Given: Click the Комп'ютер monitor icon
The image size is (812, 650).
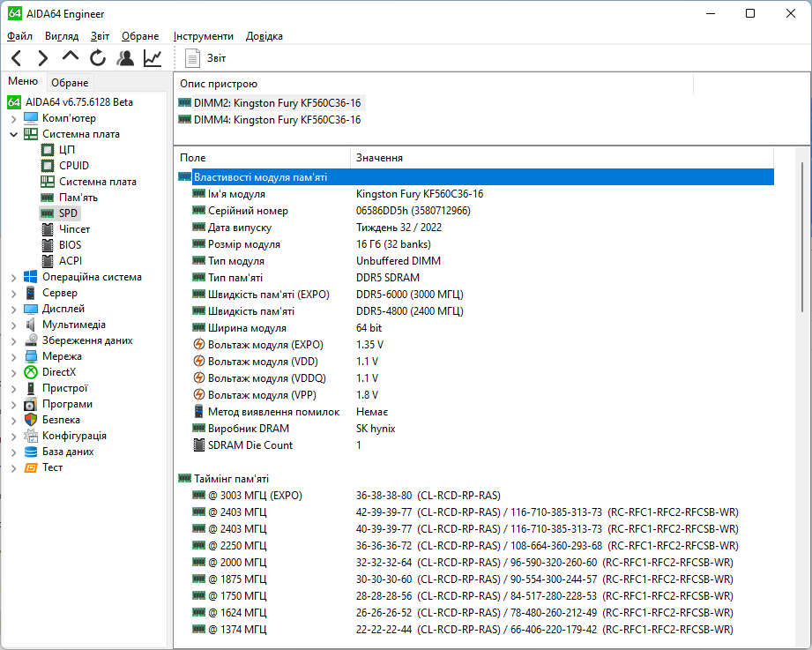Looking at the screenshot, I should [x=31, y=118].
